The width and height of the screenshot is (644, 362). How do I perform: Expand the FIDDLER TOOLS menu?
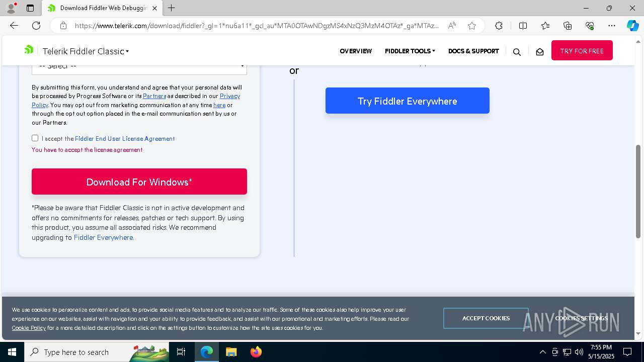pos(410,51)
